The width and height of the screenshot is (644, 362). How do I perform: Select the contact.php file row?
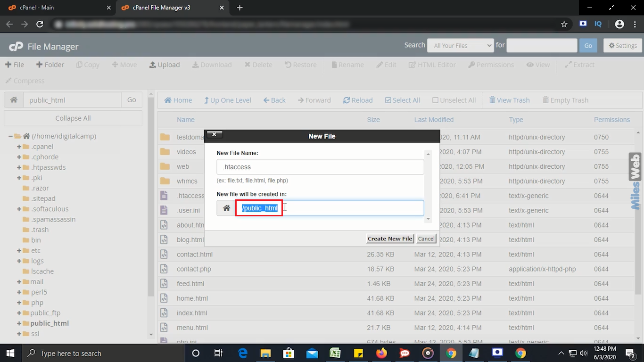point(397,269)
